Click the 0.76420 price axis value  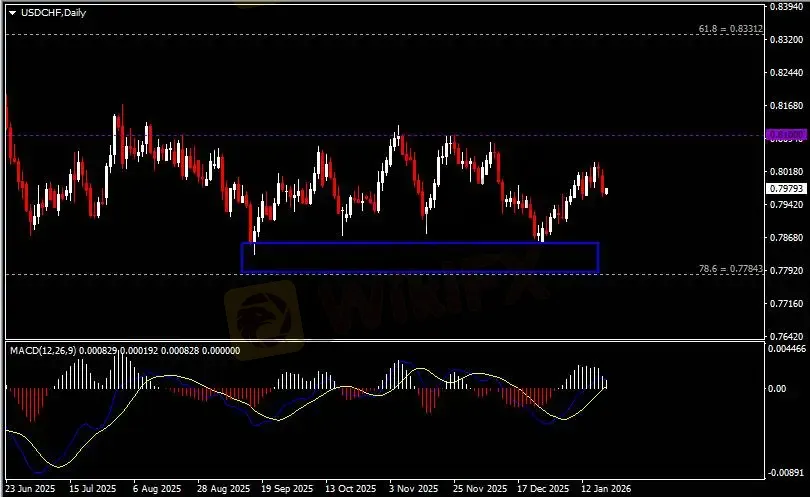tap(786, 336)
